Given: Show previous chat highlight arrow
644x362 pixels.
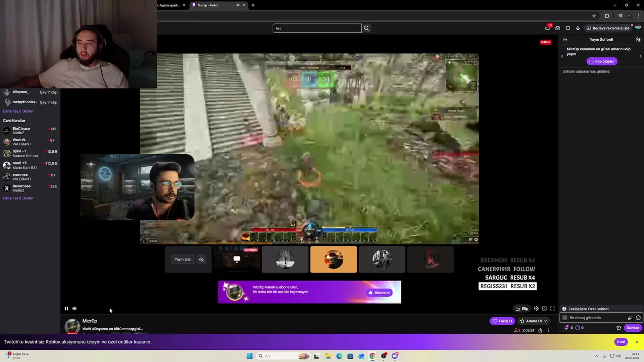Looking at the screenshot, I should [x=562, y=56].
